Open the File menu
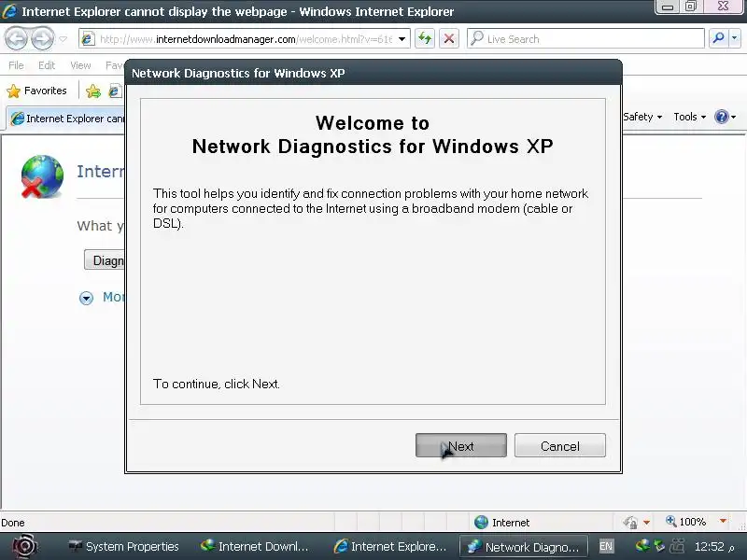 pyautogui.click(x=16, y=65)
